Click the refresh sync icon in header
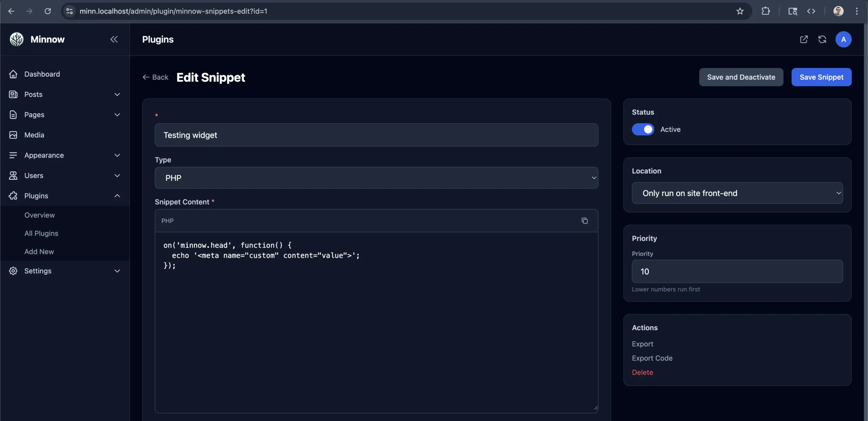Image resolution: width=868 pixels, height=421 pixels. click(x=822, y=39)
